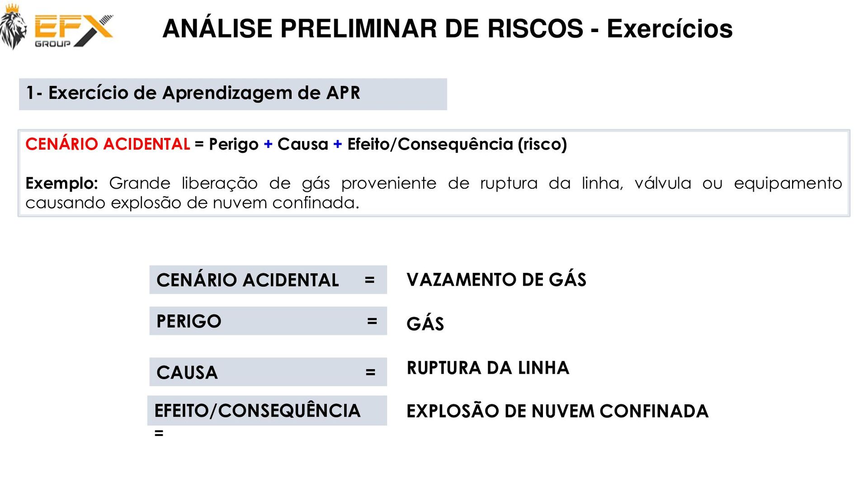The width and height of the screenshot is (868, 488).
Task: Click the 'EFEITO/CONSEQUÊNCIA' shaded label box
Action: tap(267, 410)
